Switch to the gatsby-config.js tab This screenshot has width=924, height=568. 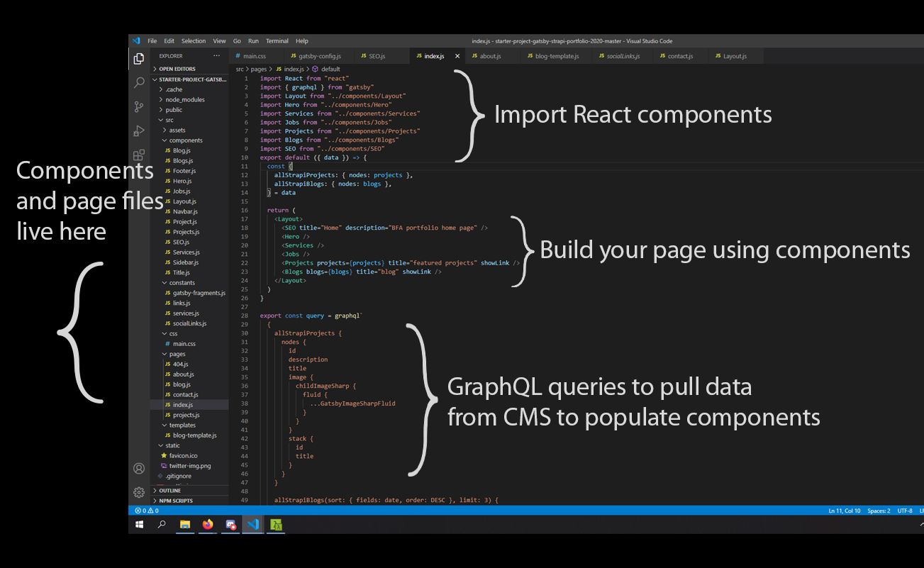click(x=319, y=56)
